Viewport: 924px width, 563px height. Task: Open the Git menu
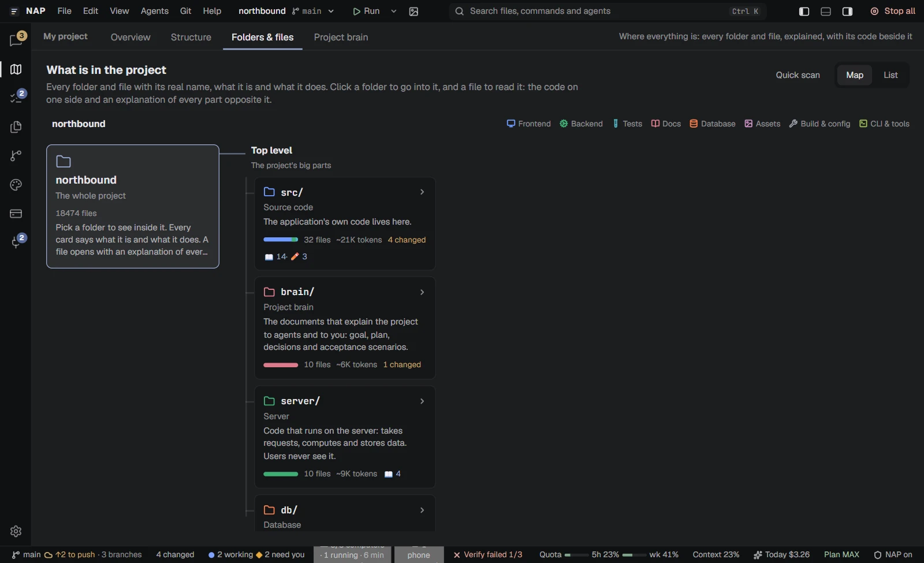[185, 11]
